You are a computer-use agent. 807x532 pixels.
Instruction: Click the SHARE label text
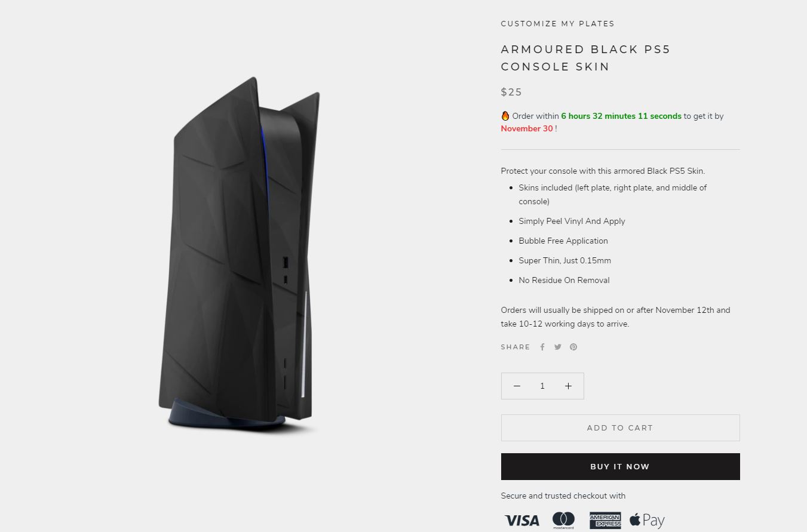[516, 347]
